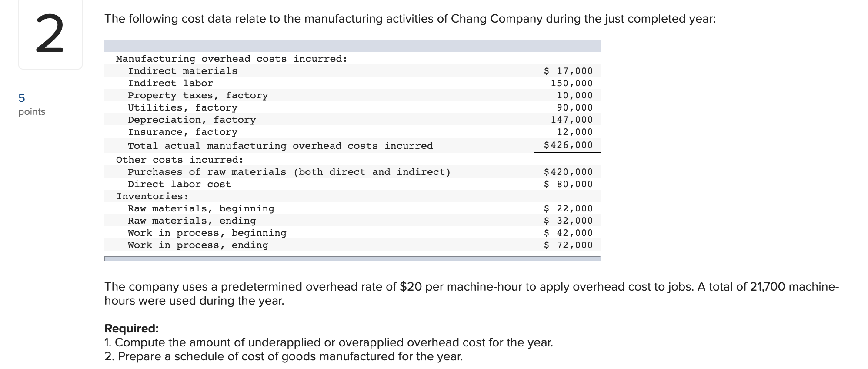Click the 'Other costs incurred:' heading
The height and width of the screenshot is (369, 868).
180,160
